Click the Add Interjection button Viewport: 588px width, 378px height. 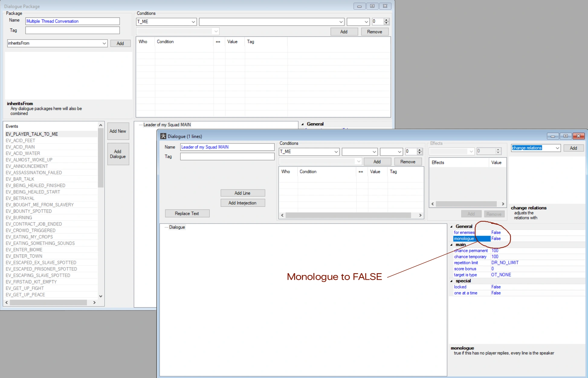242,203
